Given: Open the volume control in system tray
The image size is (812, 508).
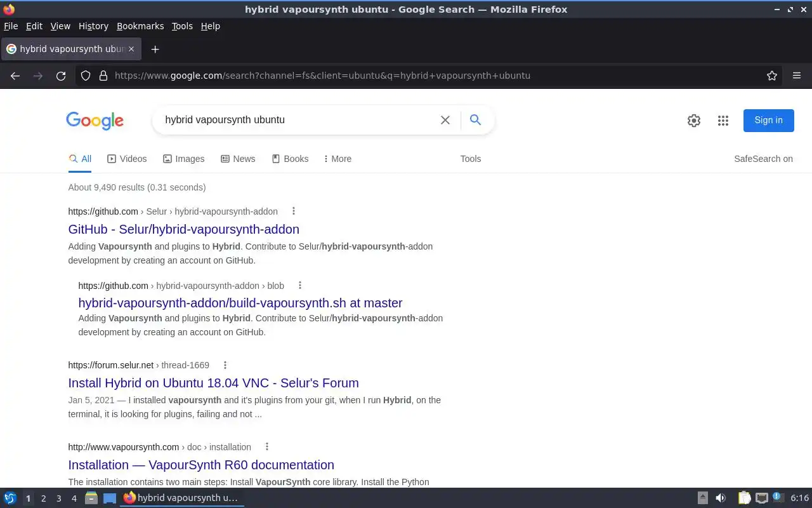Looking at the screenshot, I should [721, 498].
